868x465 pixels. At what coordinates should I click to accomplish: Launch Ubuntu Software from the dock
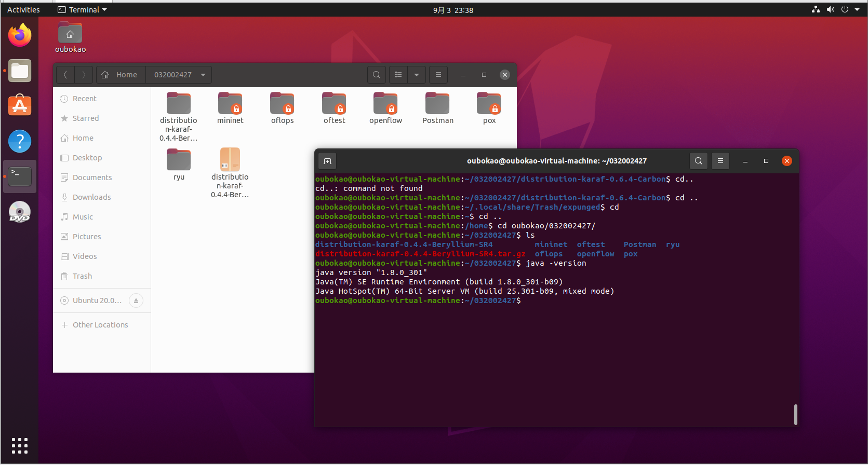(20, 106)
